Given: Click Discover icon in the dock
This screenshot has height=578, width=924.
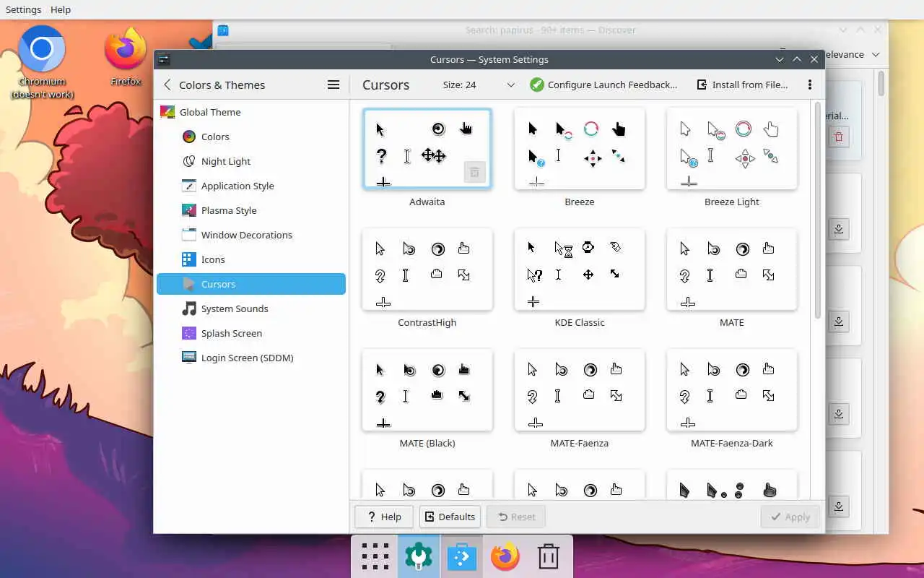Looking at the screenshot, I should coord(462,557).
